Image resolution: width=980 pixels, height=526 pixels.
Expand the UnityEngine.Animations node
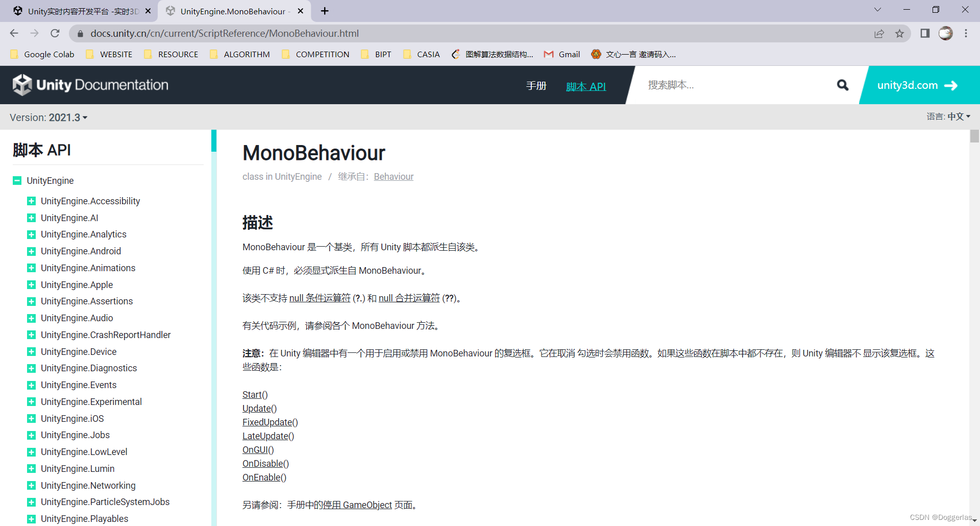31,268
